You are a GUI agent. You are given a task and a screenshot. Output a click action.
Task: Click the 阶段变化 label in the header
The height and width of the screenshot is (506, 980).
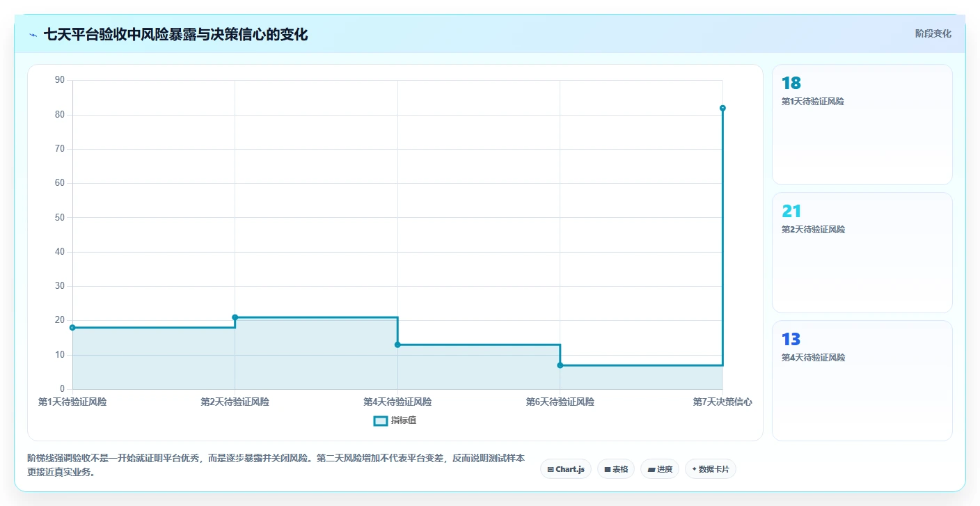(933, 33)
